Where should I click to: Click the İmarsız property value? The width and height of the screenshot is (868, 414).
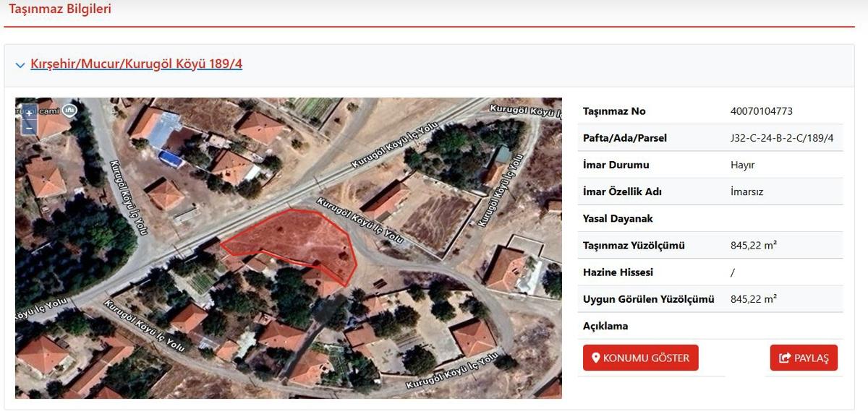pos(746,191)
